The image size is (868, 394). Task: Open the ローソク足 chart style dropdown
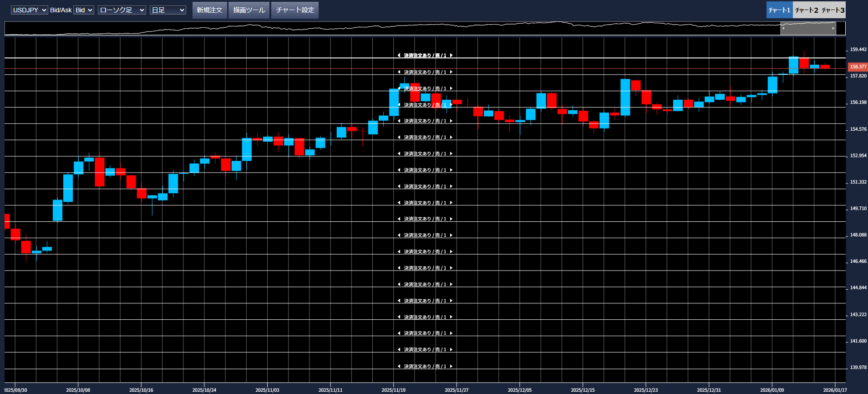pyautogui.click(x=122, y=10)
